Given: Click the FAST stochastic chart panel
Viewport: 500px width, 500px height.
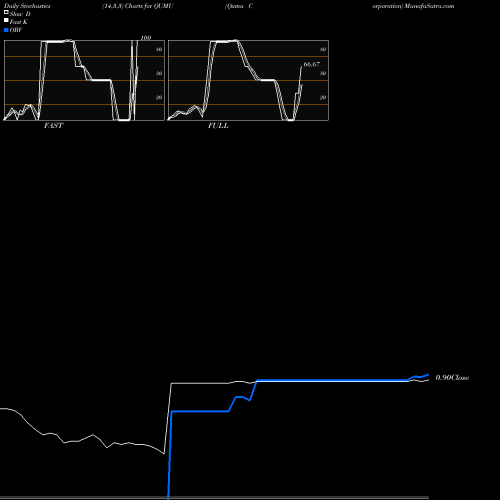Looking at the screenshot, I should [84, 80].
